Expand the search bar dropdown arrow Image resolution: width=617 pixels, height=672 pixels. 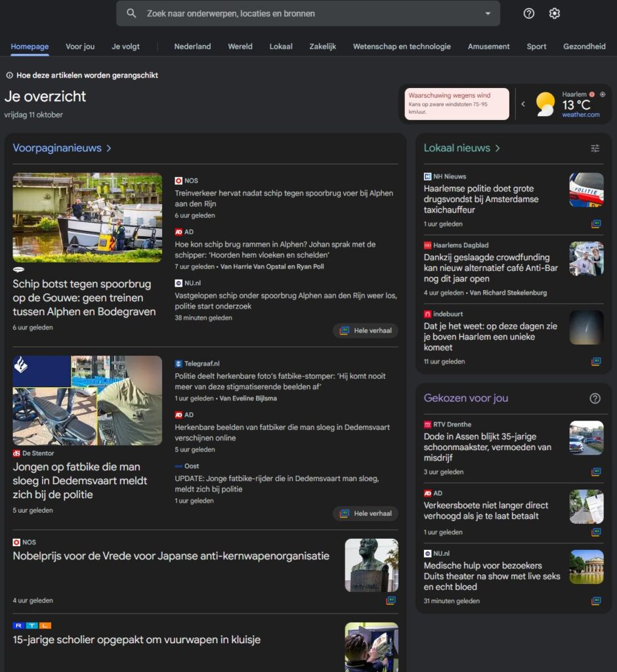488,13
